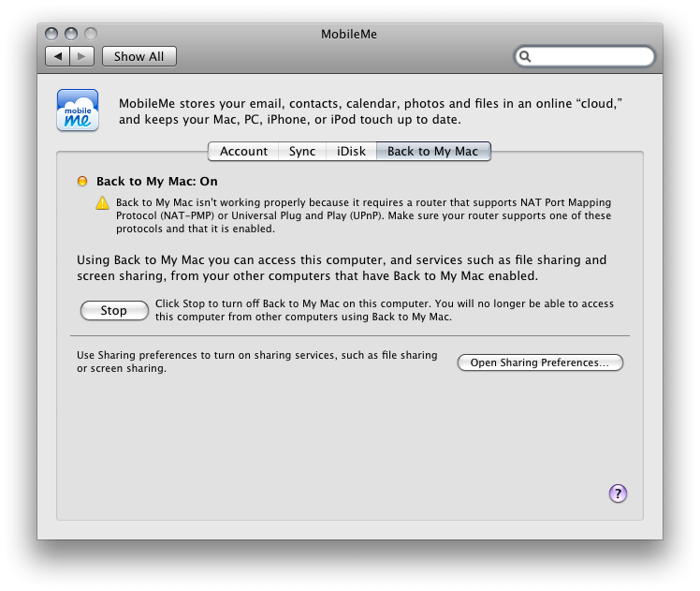Click the 'Back to My Mac: On' status text
The height and width of the screenshot is (591, 700).
coord(157,181)
